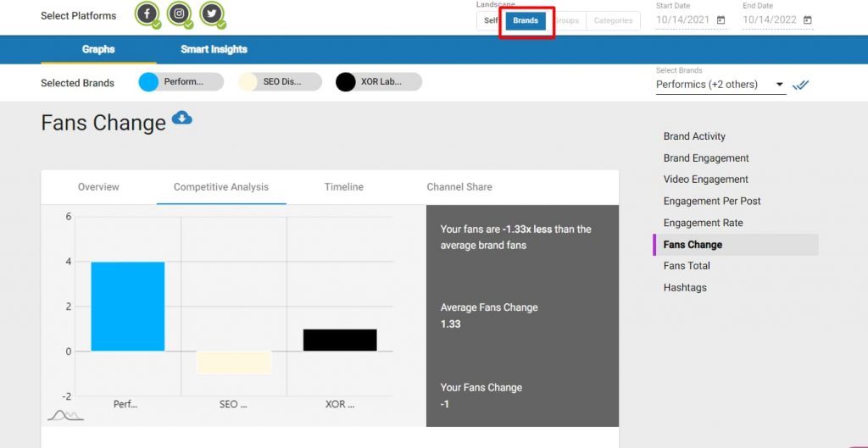Open Brand Engagement in sidebar

[x=706, y=158]
